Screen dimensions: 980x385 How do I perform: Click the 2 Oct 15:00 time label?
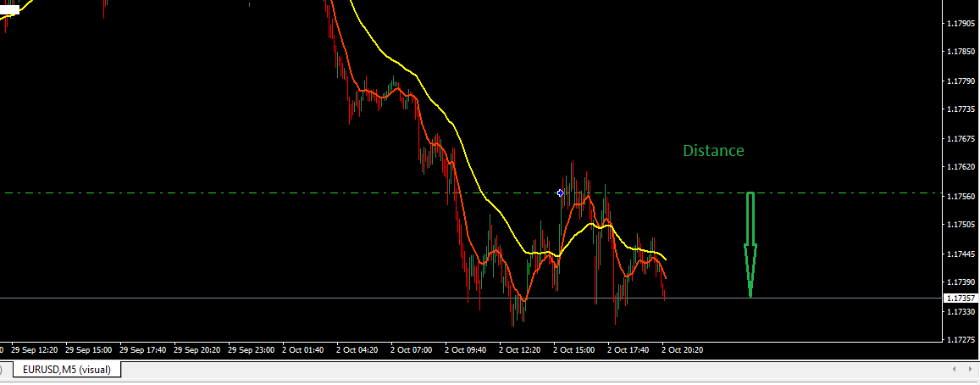[x=575, y=350]
